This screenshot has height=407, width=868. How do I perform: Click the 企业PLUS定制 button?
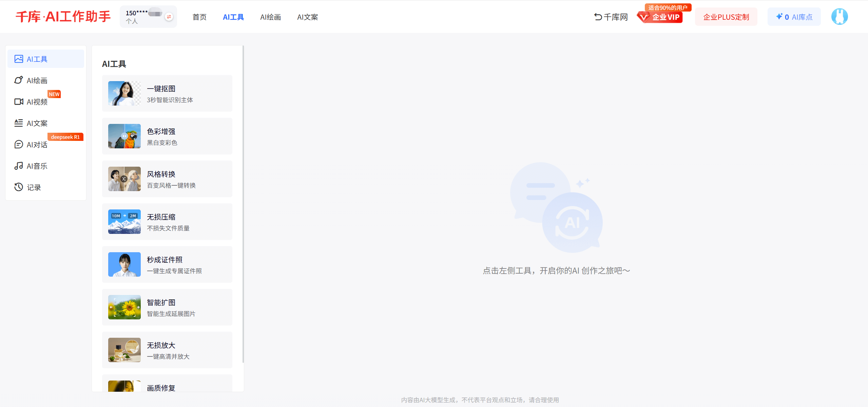(726, 16)
